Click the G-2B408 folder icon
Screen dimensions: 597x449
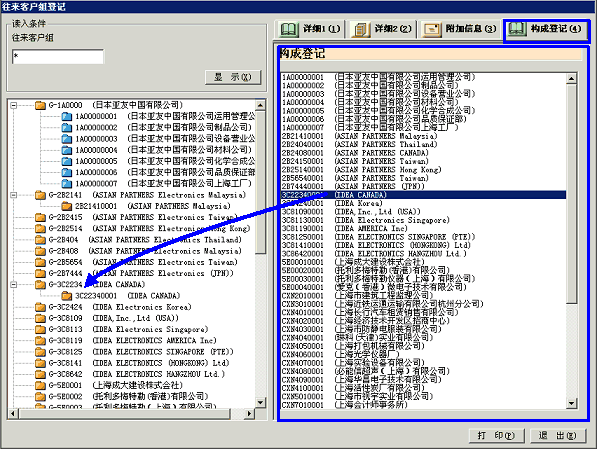[x=40, y=251]
